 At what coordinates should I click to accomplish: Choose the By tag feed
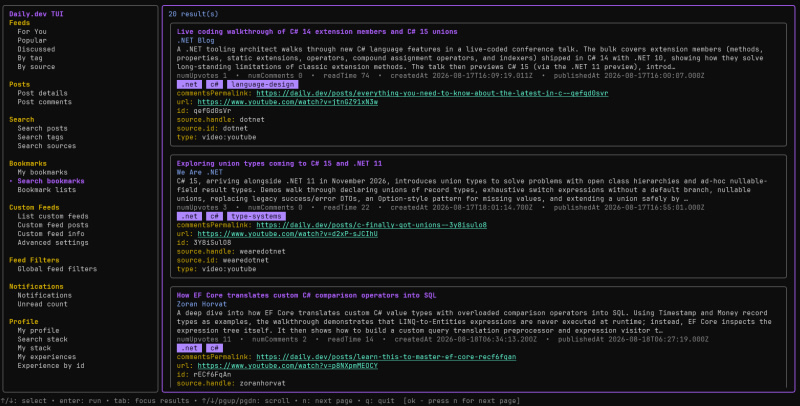[x=30, y=58]
